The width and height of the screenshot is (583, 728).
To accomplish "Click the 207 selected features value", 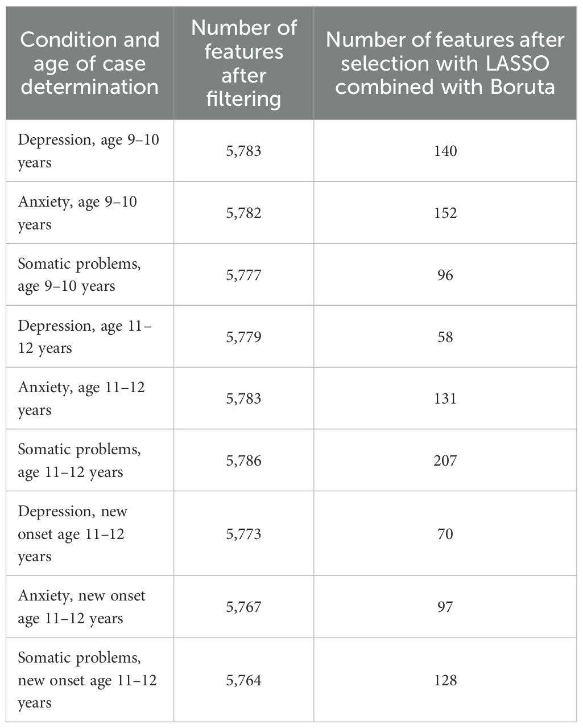I will (445, 460).
